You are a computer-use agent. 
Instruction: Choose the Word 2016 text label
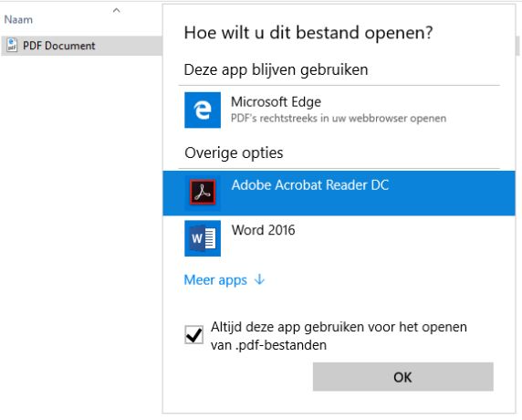pyautogui.click(x=263, y=230)
